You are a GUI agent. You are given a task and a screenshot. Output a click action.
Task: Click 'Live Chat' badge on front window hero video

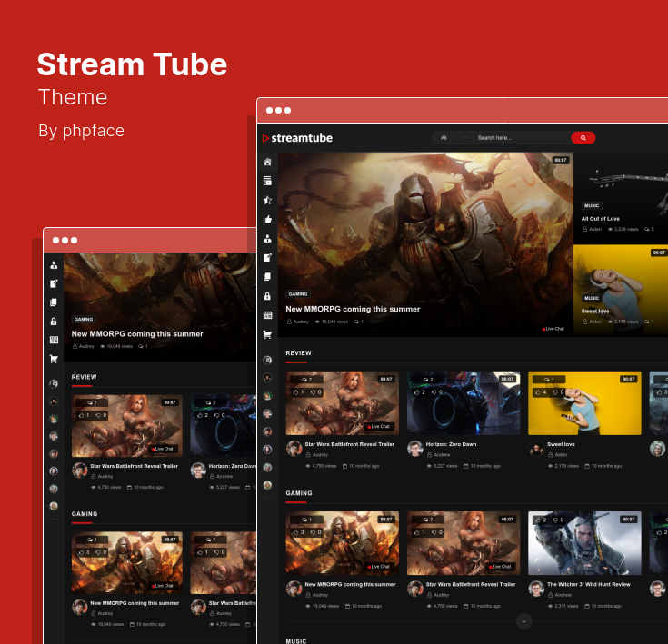pos(553,329)
